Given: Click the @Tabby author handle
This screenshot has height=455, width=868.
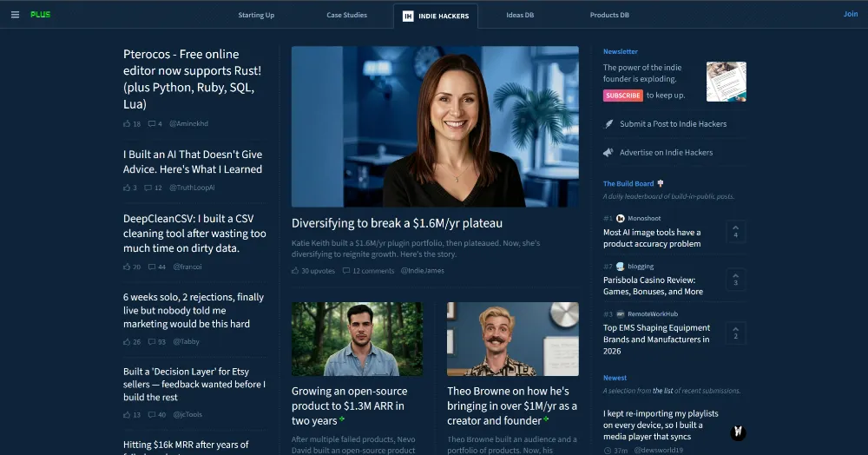Looking at the screenshot, I should 187,342.
